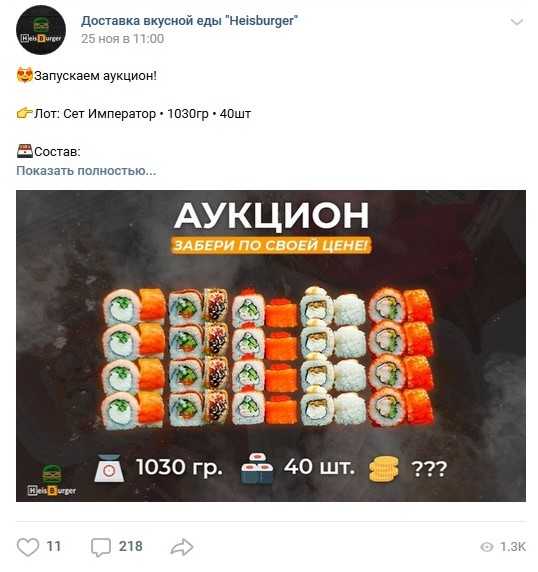Click the Heisburger logo on the auction image
The width and height of the screenshot is (538, 572).
click(x=52, y=480)
